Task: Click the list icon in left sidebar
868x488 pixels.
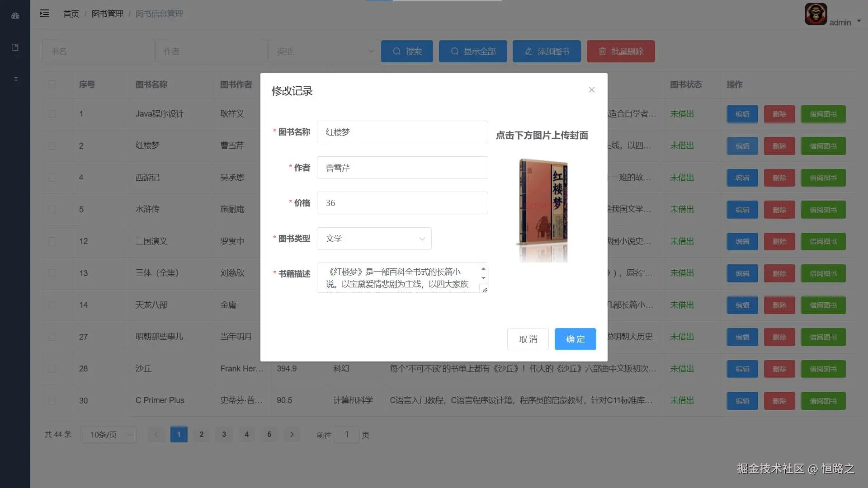Action: coord(16,79)
